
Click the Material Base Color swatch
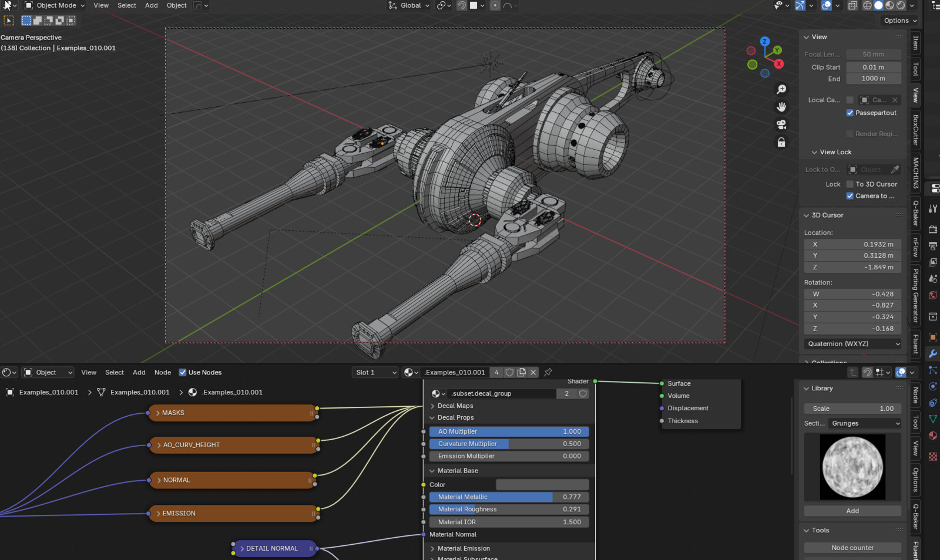[x=542, y=484]
